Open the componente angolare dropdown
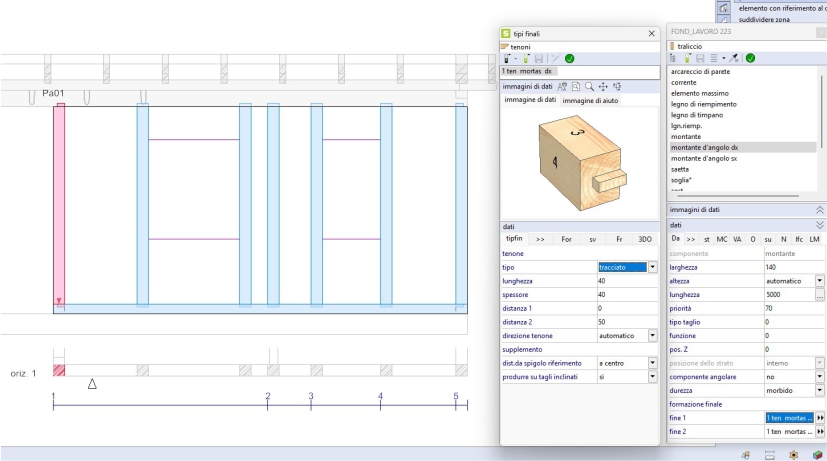The image size is (827, 461). pos(820,375)
